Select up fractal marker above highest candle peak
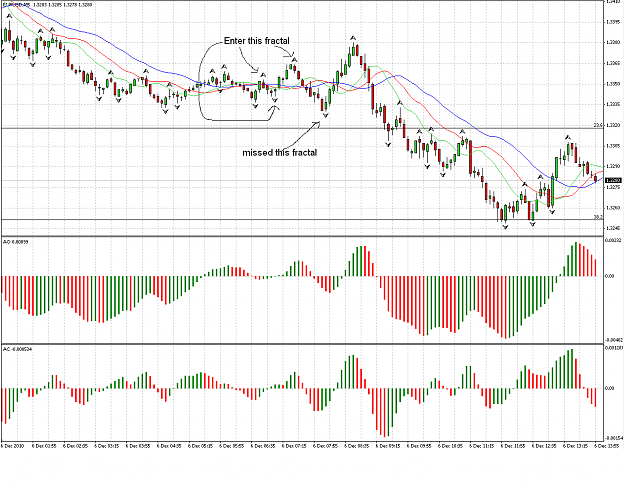 (x=353, y=38)
